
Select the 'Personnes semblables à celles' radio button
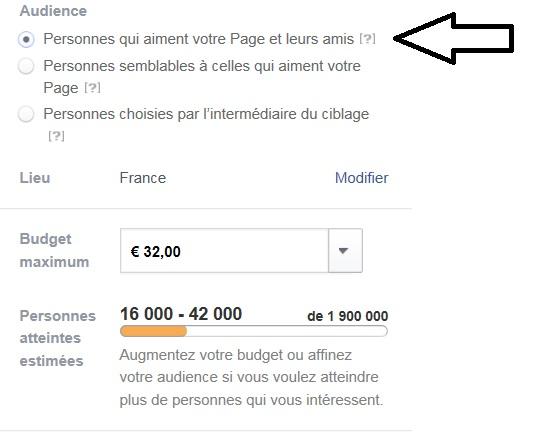[26, 66]
